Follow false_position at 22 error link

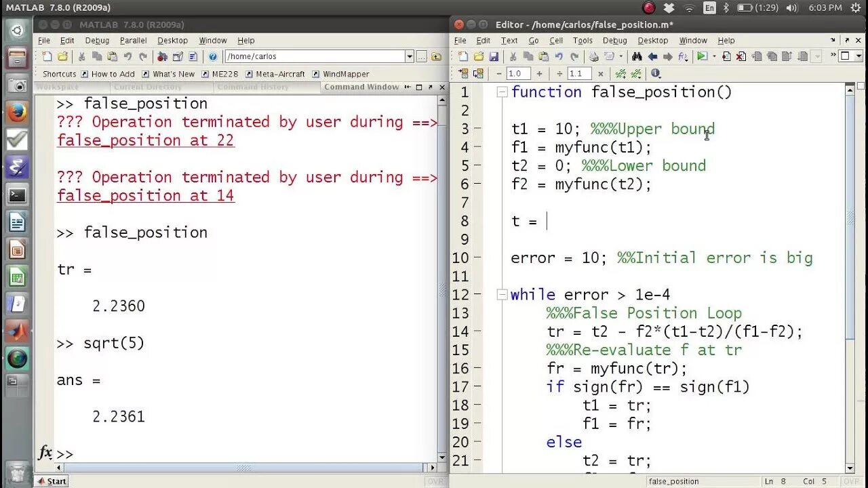pos(146,140)
